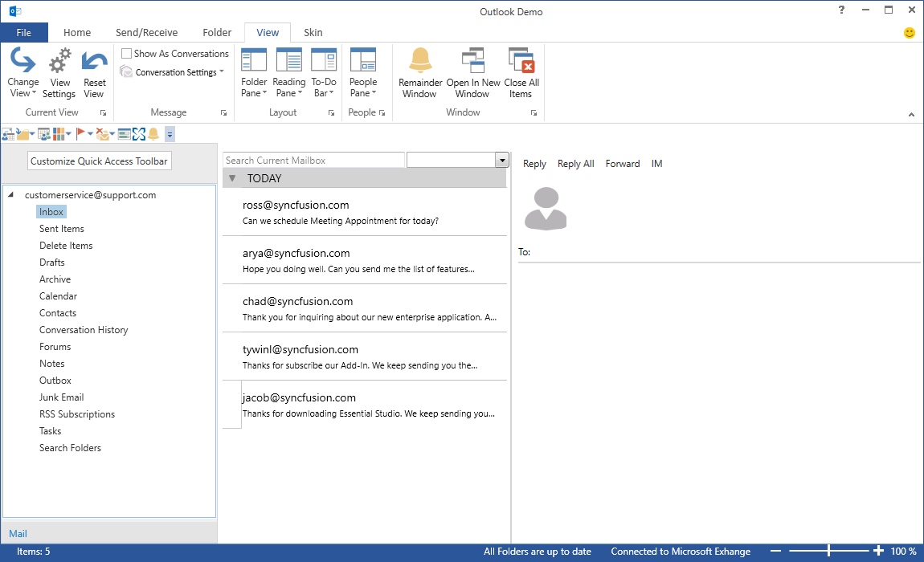
Task: Click the junk mail icon in quick access toolbar
Action: [101, 133]
